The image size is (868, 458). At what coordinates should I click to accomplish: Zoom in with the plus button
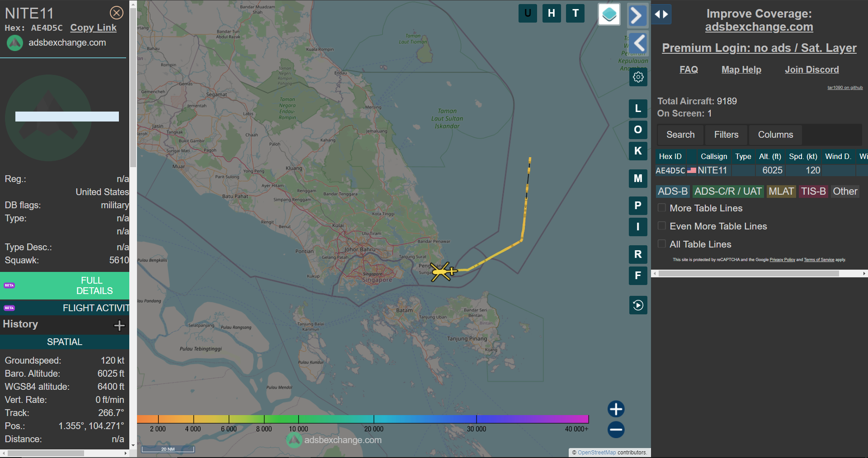(616, 409)
